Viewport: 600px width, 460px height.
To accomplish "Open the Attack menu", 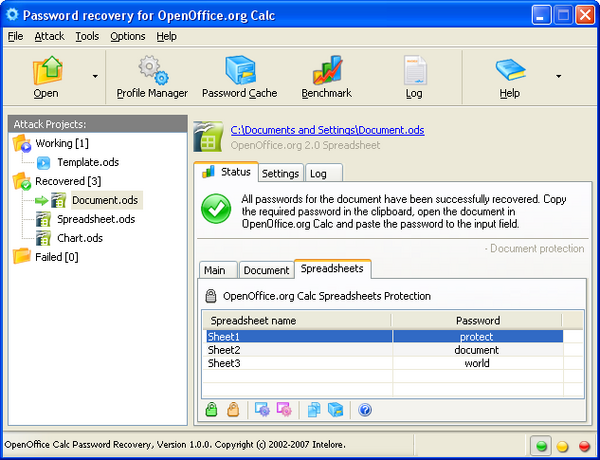I will [49, 36].
